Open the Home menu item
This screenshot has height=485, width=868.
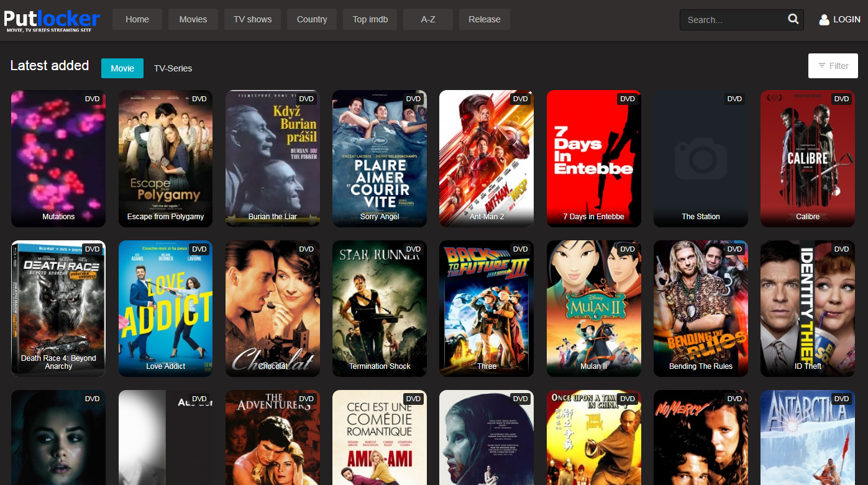point(137,19)
